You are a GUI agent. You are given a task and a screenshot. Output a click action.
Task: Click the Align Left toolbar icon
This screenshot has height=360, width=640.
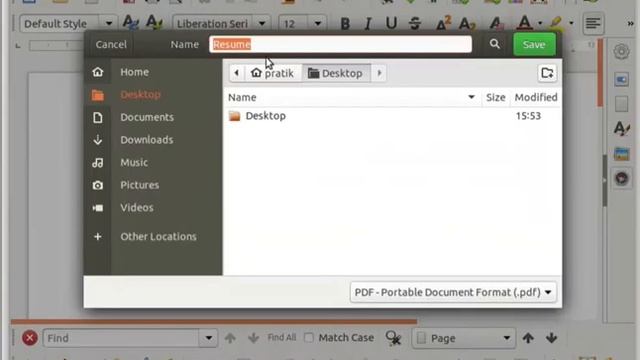[593, 23]
